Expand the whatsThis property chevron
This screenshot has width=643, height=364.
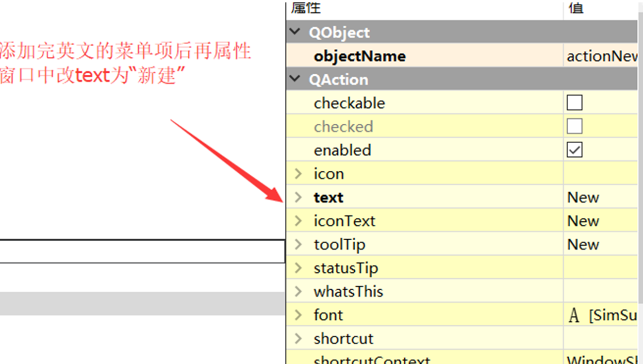[298, 291]
